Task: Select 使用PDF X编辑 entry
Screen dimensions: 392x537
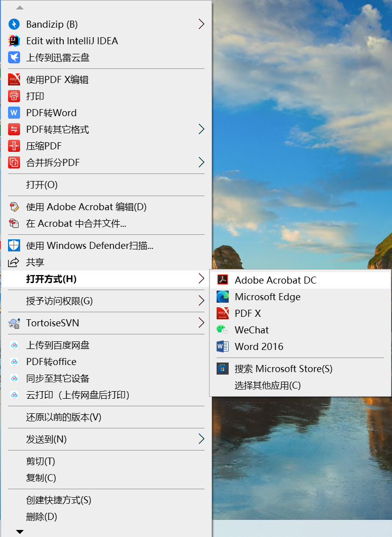Action: (x=106, y=79)
